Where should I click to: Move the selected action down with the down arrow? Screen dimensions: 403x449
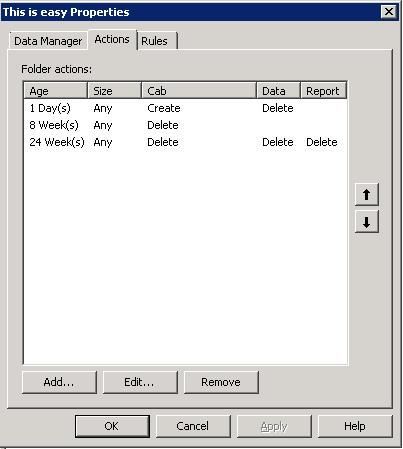pyautogui.click(x=367, y=222)
